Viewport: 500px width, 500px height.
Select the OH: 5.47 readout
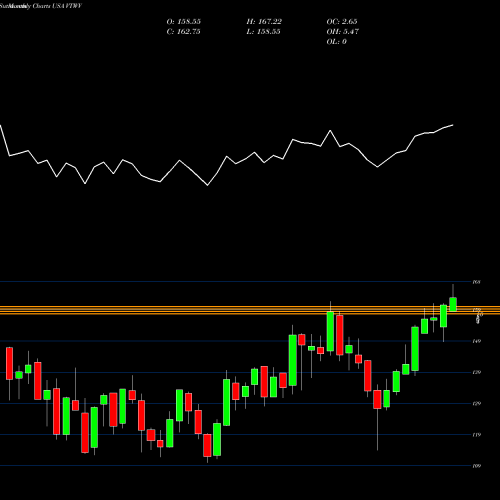342,32
